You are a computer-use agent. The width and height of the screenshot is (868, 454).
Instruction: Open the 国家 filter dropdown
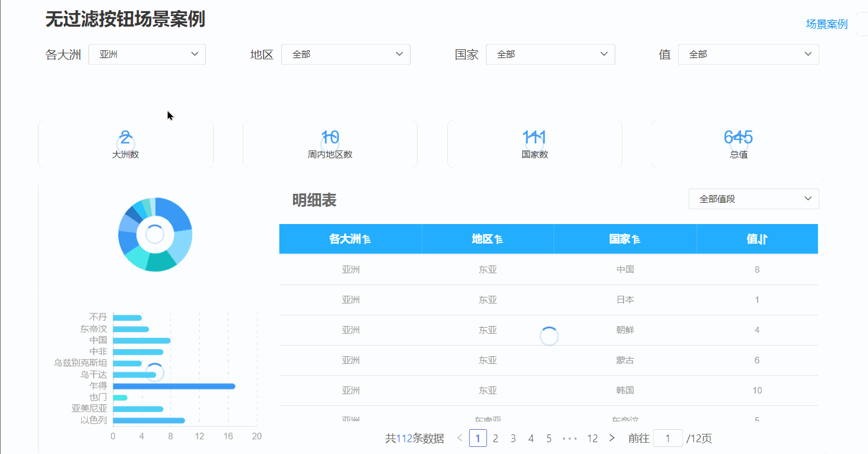[550, 55]
